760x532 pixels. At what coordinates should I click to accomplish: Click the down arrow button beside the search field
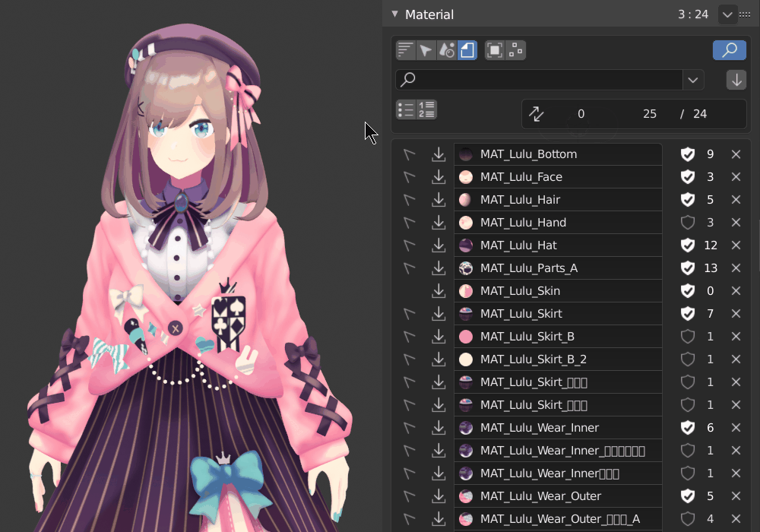click(736, 80)
